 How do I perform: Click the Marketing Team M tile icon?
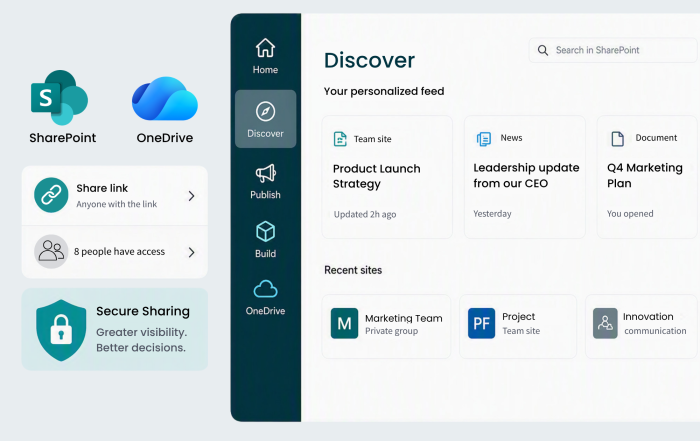344,323
